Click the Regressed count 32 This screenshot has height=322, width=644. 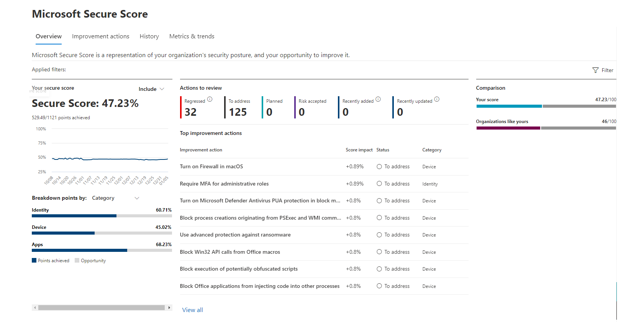click(190, 112)
